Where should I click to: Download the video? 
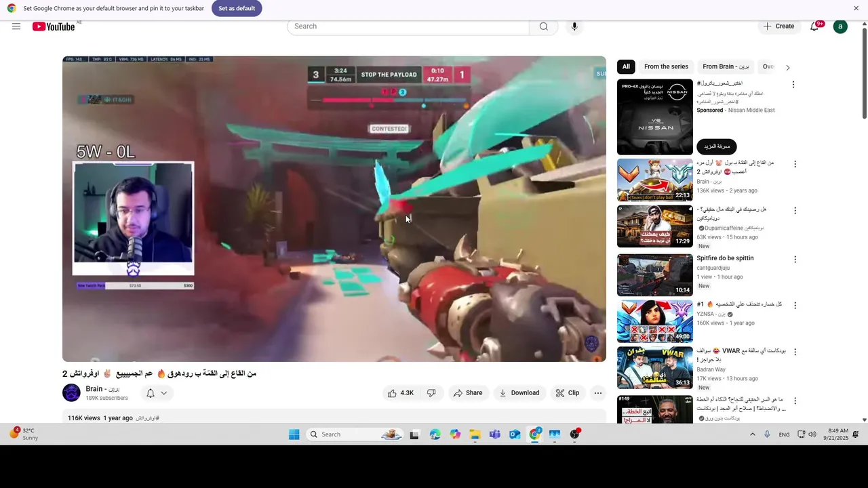pyautogui.click(x=519, y=393)
